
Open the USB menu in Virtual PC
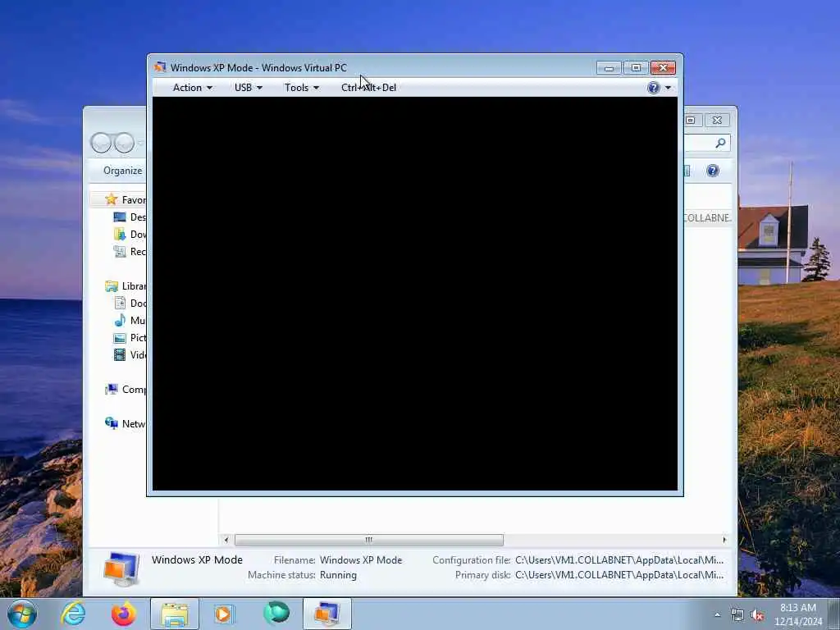pos(248,87)
